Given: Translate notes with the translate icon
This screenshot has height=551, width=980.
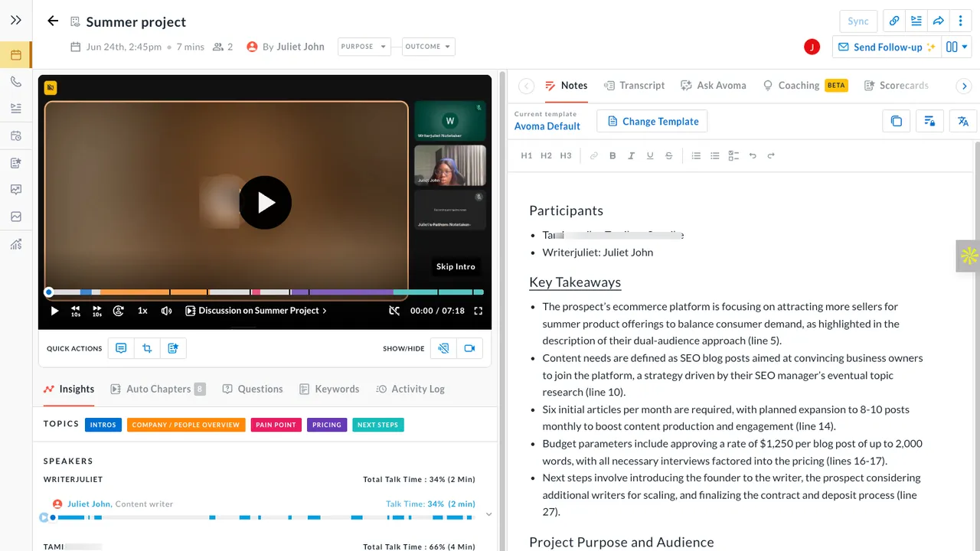Looking at the screenshot, I should coord(963,121).
